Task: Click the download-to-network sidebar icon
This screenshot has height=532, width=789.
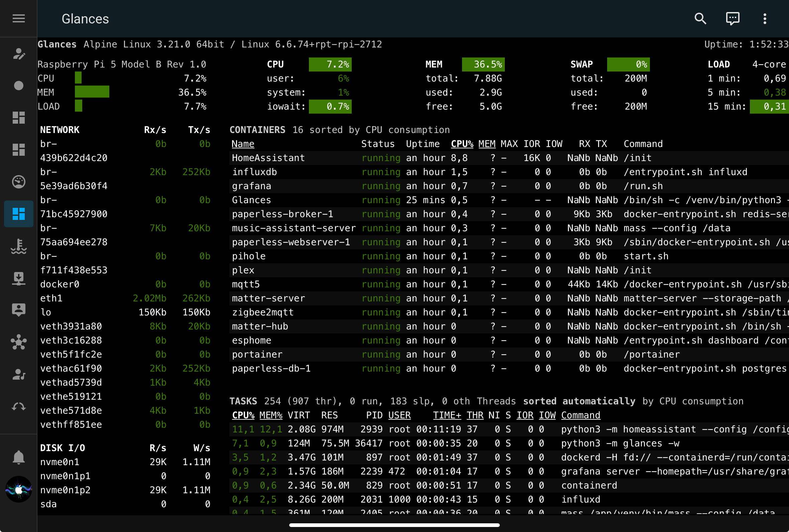Action: click(x=19, y=278)
